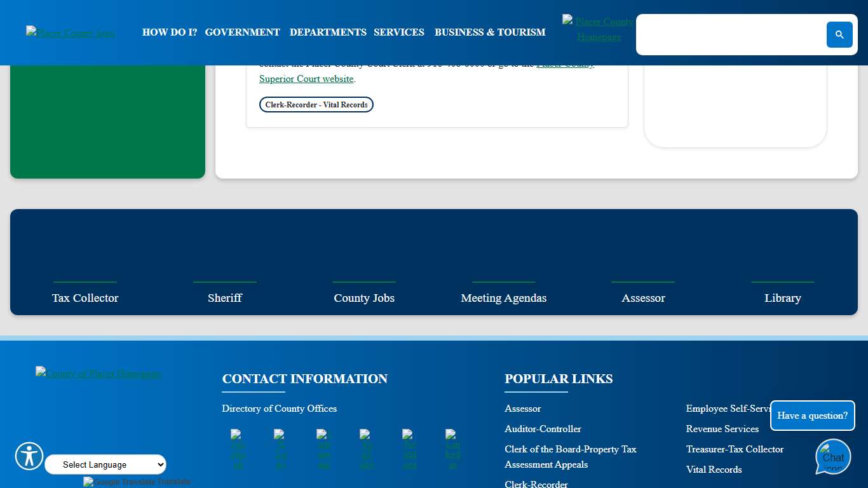Click the Have a question? button
This screenshot has height=488, width=868.
pyautogui.click(x=813, y=416)
